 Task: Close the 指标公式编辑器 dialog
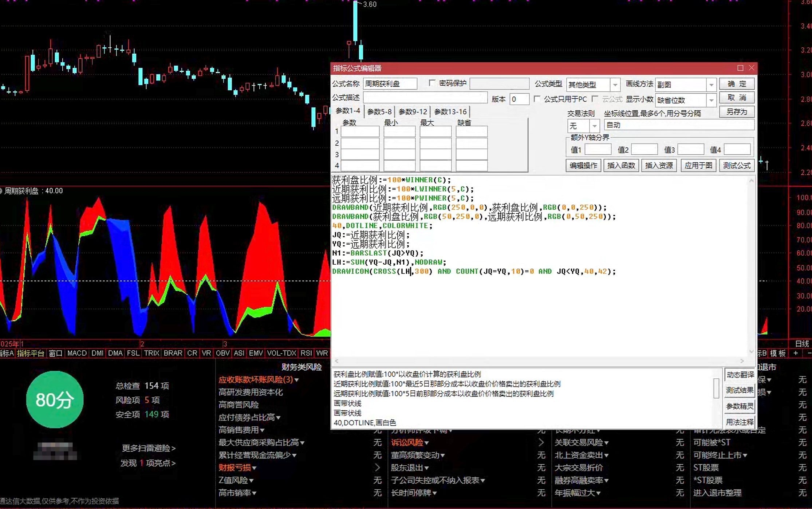751,68
